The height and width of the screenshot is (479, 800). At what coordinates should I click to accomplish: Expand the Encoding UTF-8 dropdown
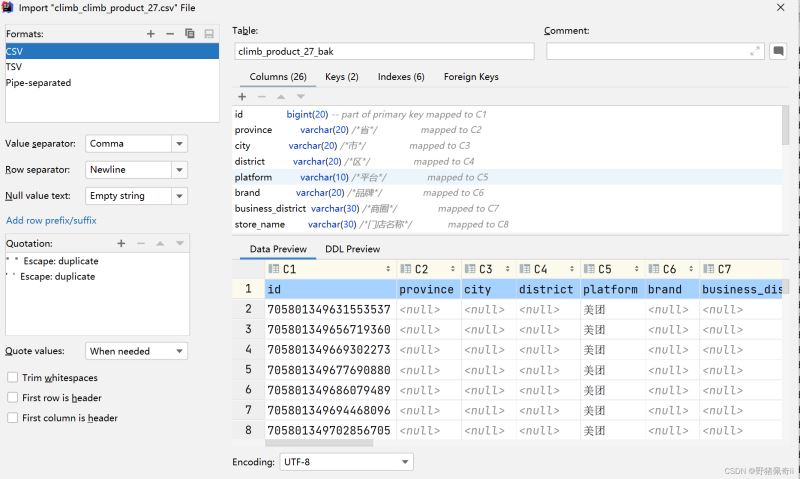(x=347, y=462)
